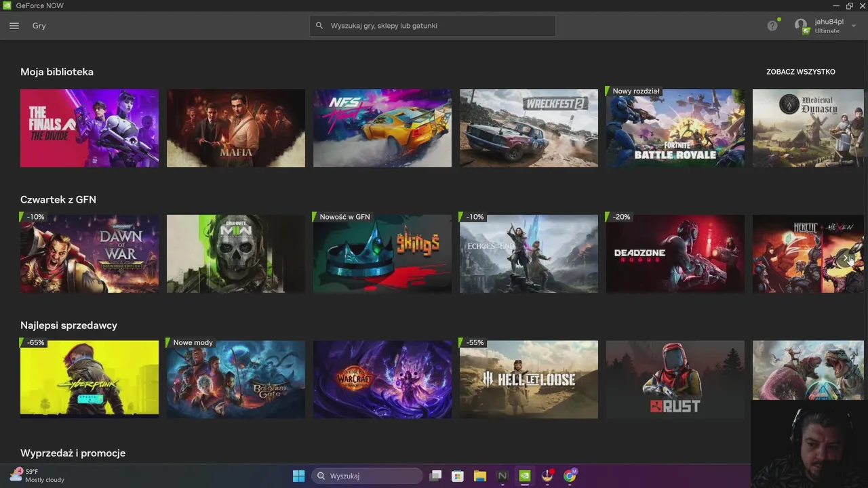The height and width of the screenshot is (488, 868).
Task: Open the hamburger navigation menu
Action: (x=14, y=26)
